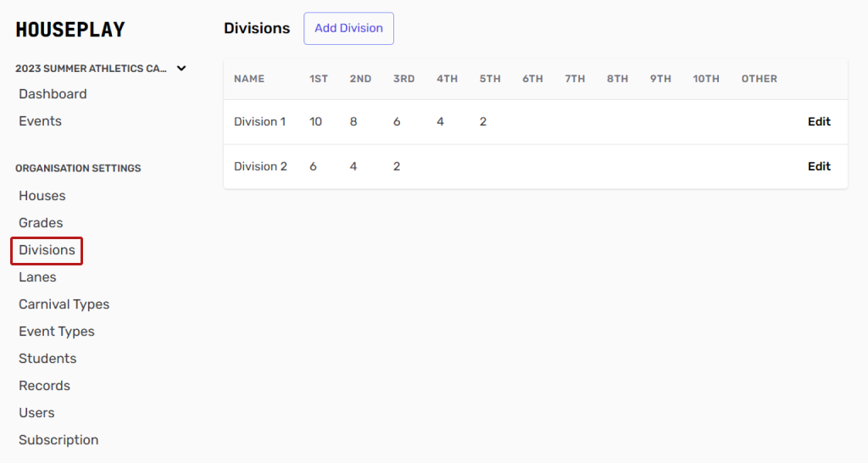This screenshot has width=868, height=463.
Task: Open Event Types settings
Action: tap(57, 332)
